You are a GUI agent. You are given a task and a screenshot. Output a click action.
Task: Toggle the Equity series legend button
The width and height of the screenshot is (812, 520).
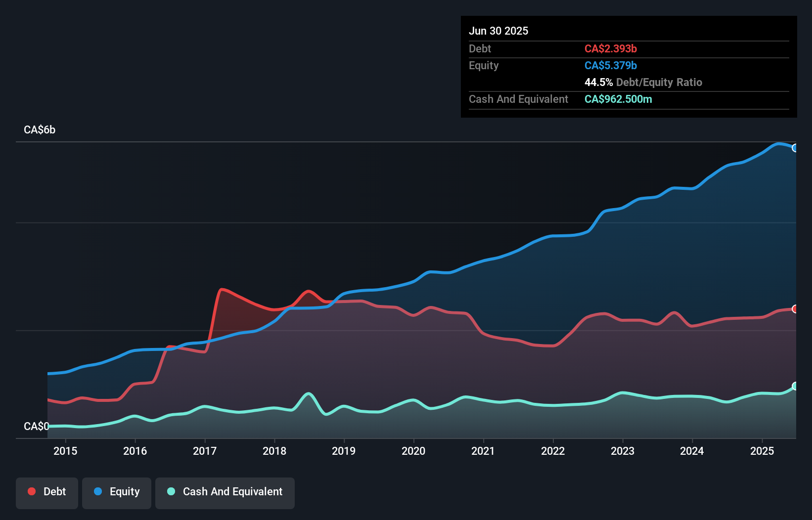point(117,492)
